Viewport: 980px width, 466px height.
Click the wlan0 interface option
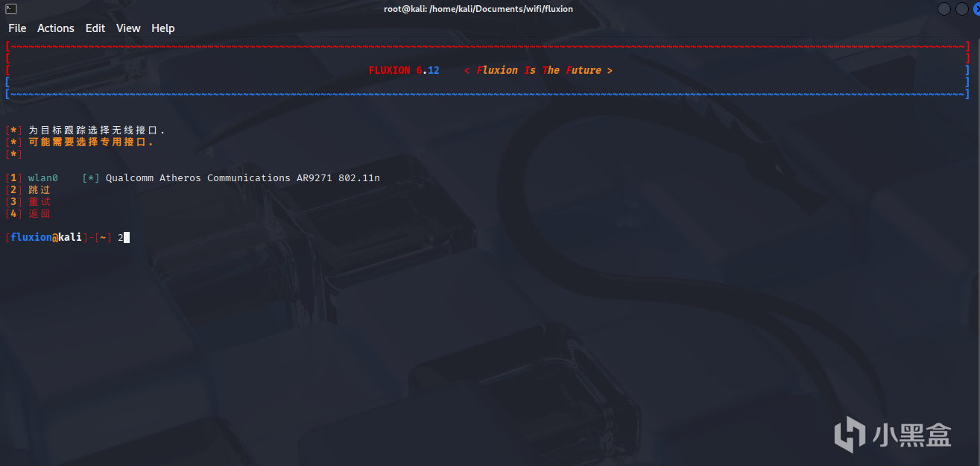pyautogui.click(x=43, y=178)
